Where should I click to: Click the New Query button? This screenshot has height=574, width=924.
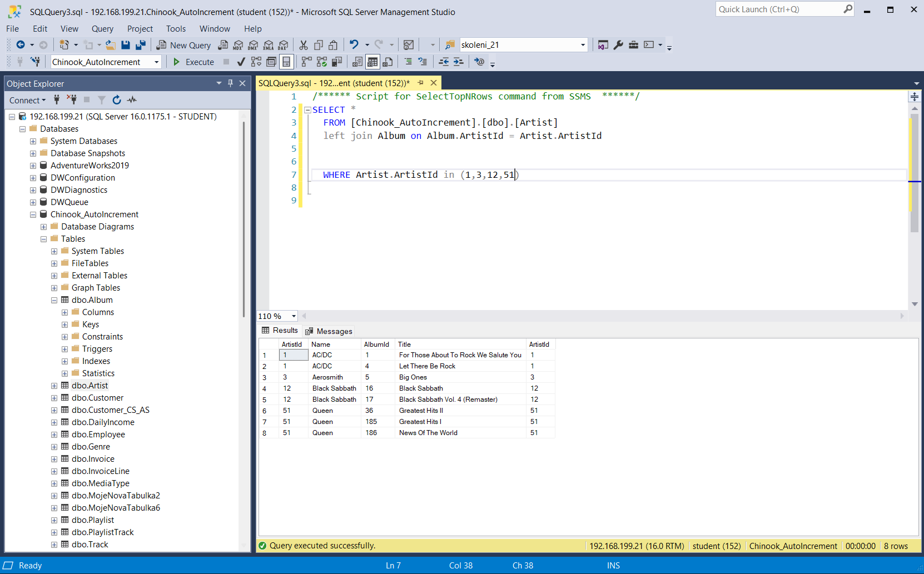point(183,46)
